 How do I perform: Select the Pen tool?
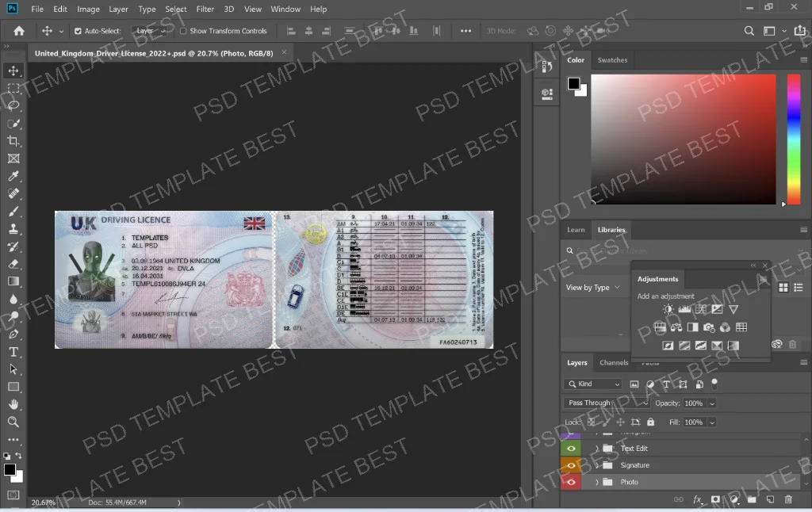click(x=13, y=334)
